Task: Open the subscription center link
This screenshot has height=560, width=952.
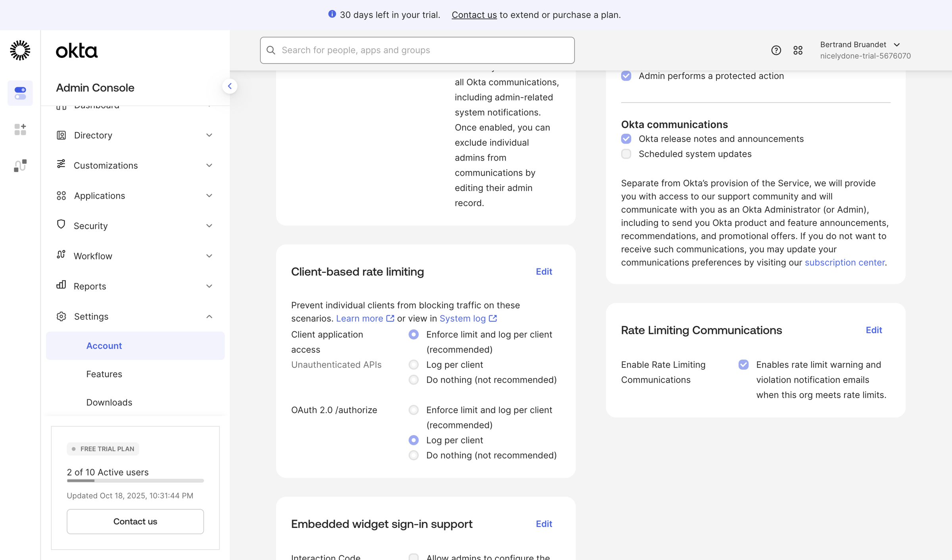Action: click(x=845, y=263)
